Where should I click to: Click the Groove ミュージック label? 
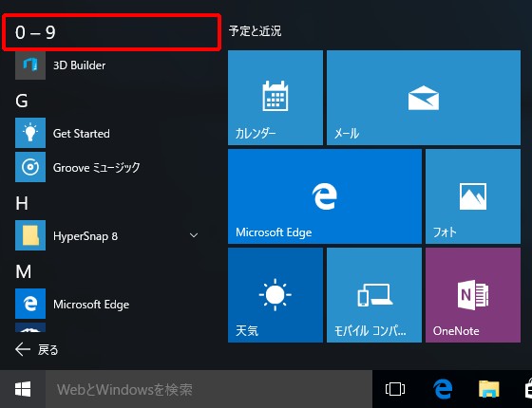[96, 167]
